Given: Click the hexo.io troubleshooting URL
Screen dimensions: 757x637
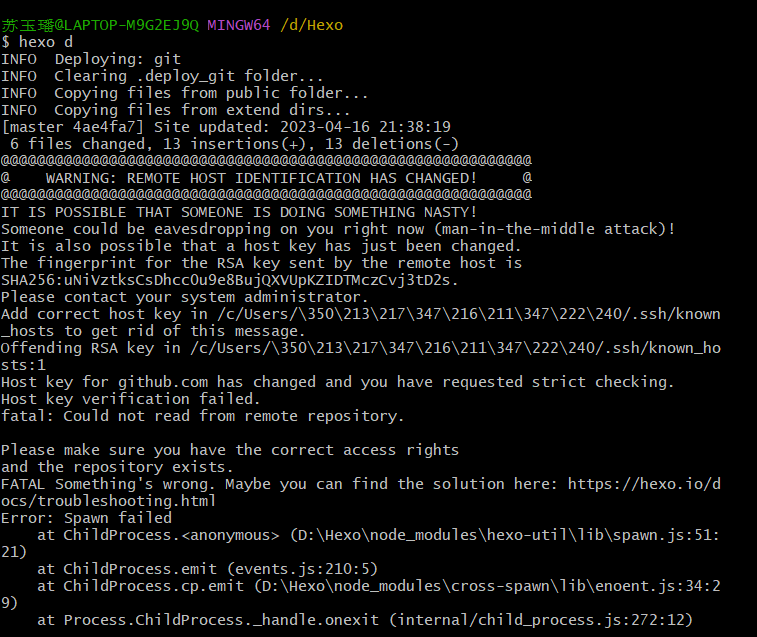Looking at the screenshot, I should coord(644,484).
